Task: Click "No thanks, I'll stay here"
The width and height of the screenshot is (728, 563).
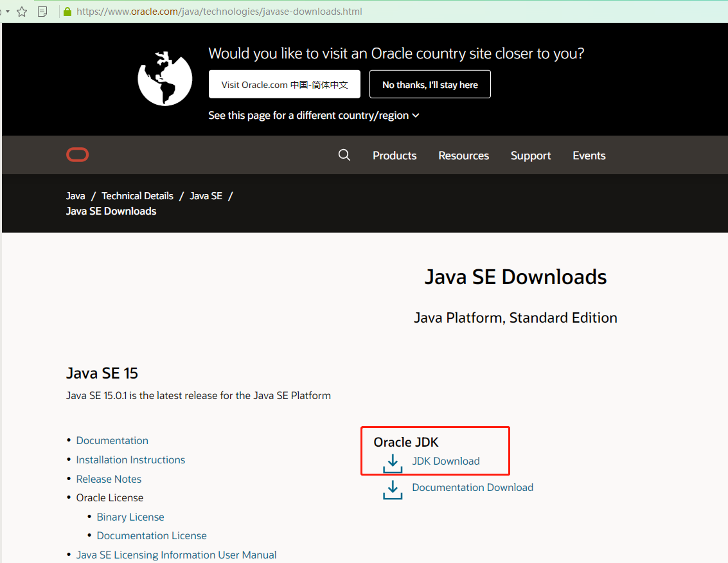Action: coord(430,84)
